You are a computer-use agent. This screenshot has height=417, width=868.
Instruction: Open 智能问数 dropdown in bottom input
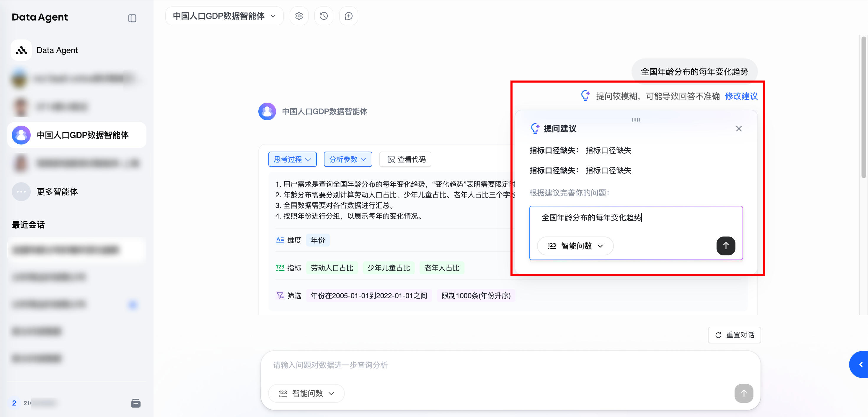(306, 393)
